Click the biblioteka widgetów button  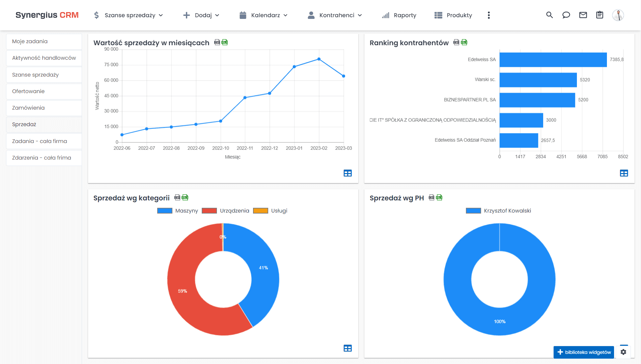click(x=583, y=352)
